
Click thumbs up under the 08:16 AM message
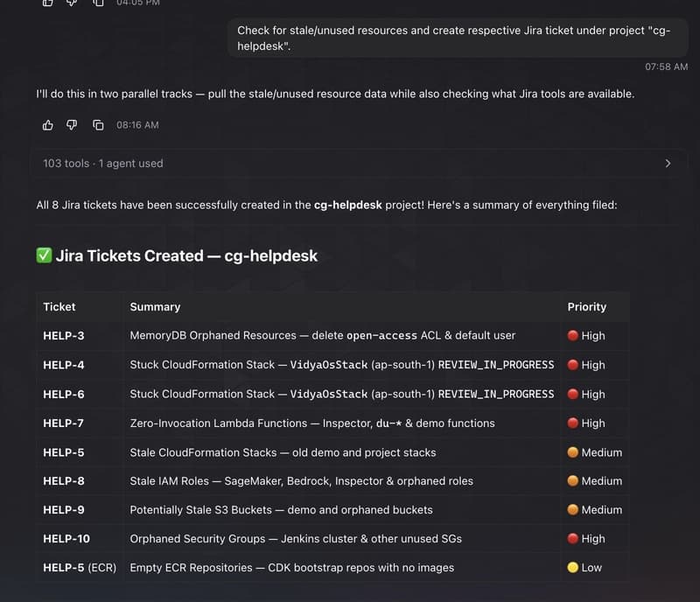point(48,125)
